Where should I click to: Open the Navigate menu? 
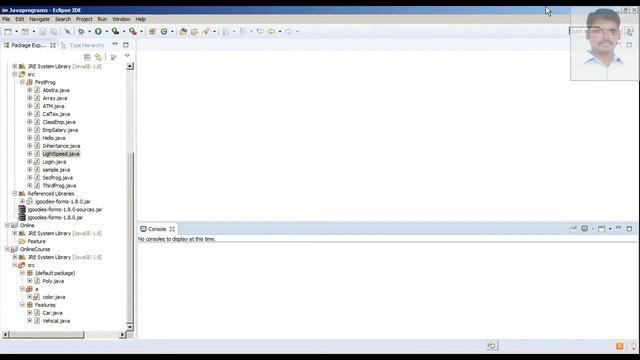click(40, 19)
